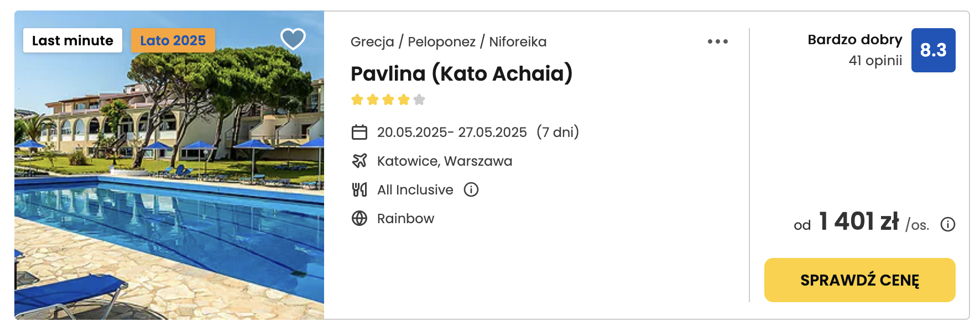Open the 41 opinii reviews link
The width and height of the screenshot is (980, 327).
[875, 60]
